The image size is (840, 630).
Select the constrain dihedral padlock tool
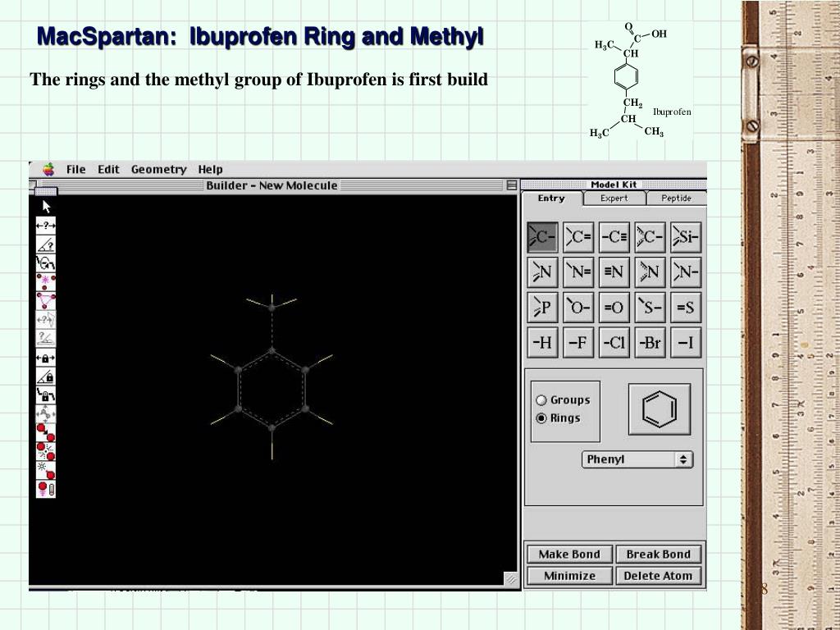point(46,395)
